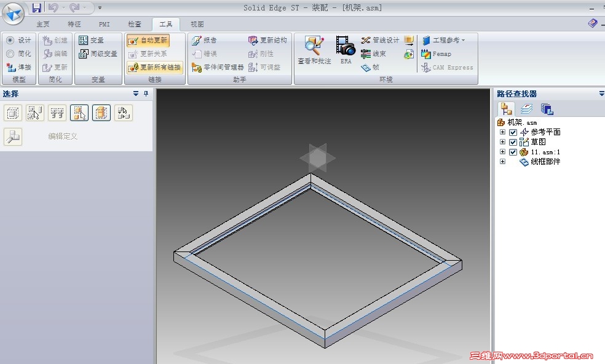Switch to the 特征 ribbon tab
This screenshot has width=605, height=364.
(74, 25)
